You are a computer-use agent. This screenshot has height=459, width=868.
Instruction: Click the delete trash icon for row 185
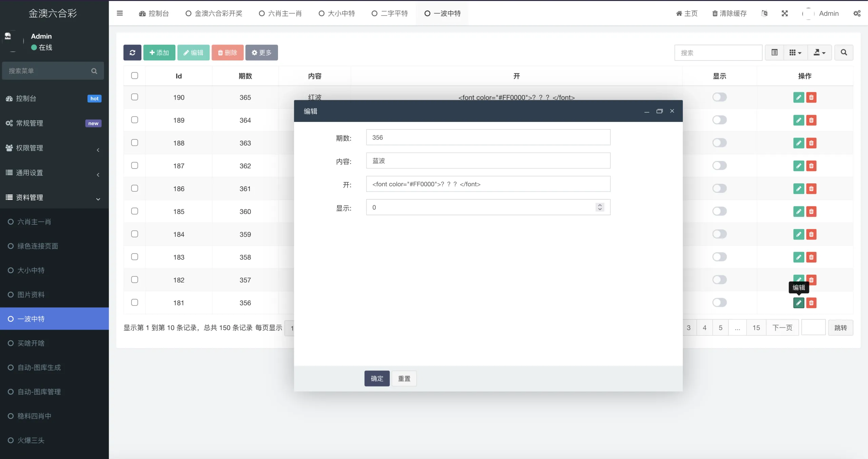[811, 212]
